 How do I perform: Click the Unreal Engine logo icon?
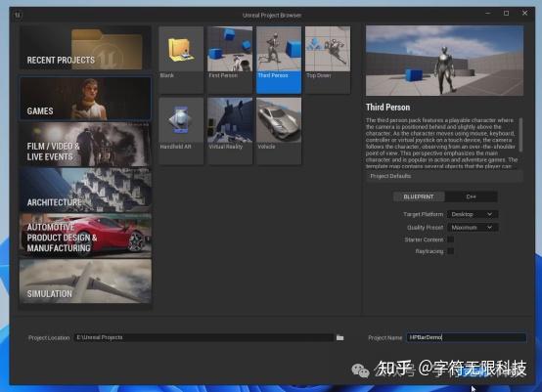[18, 15]
